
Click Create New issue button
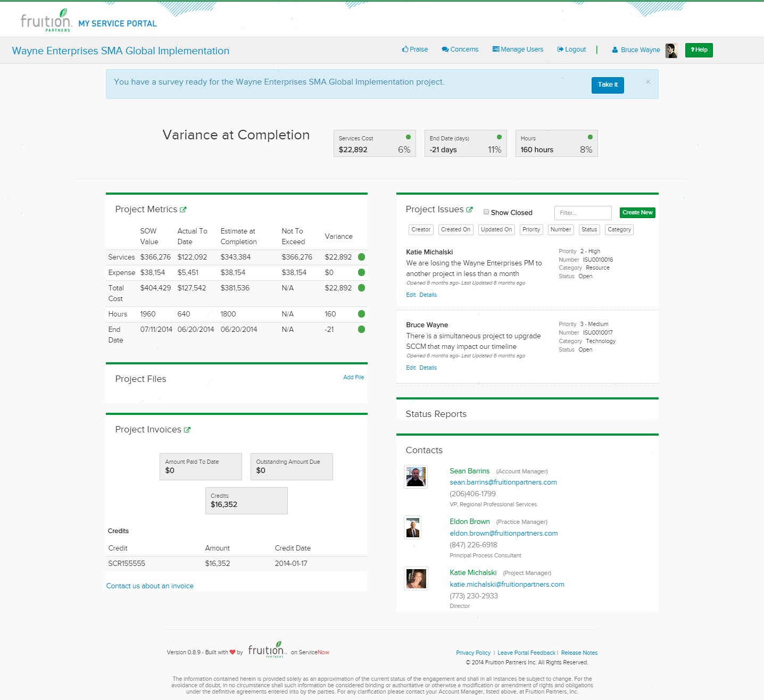tap(637, 213)
